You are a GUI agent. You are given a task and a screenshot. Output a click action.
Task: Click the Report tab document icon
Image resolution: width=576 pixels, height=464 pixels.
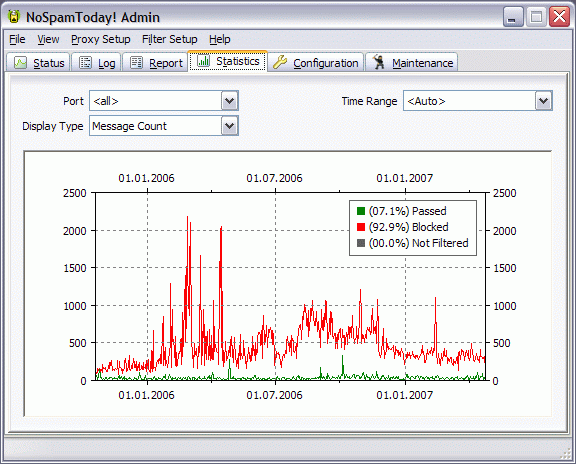click(136, 63)
